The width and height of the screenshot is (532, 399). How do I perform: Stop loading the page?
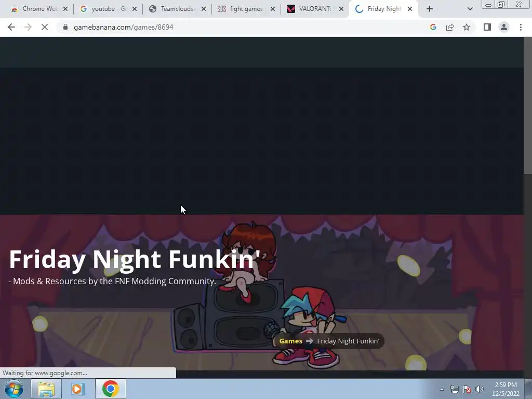(x=45, y=27)
